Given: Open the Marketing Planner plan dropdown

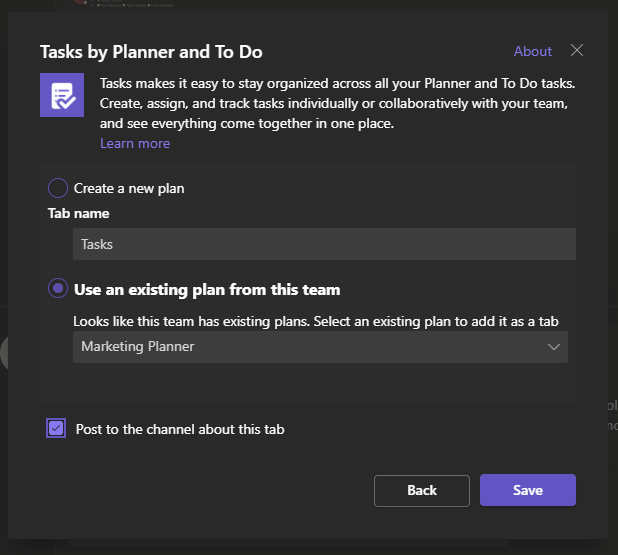Looking at the screenshot, I should coord(320,347).
